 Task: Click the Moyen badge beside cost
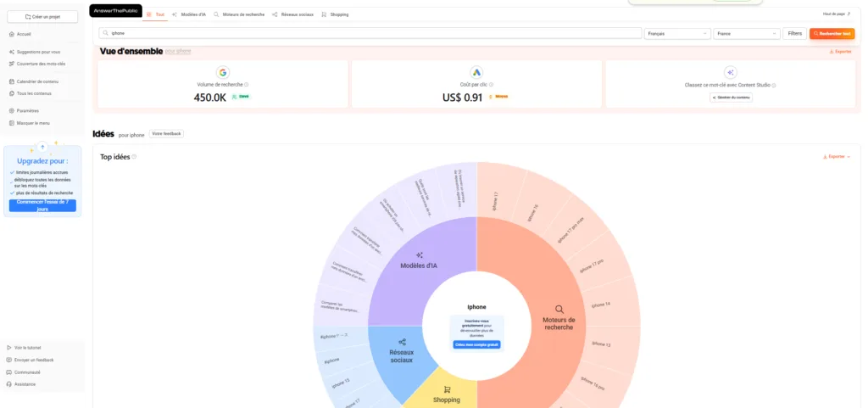498,97
